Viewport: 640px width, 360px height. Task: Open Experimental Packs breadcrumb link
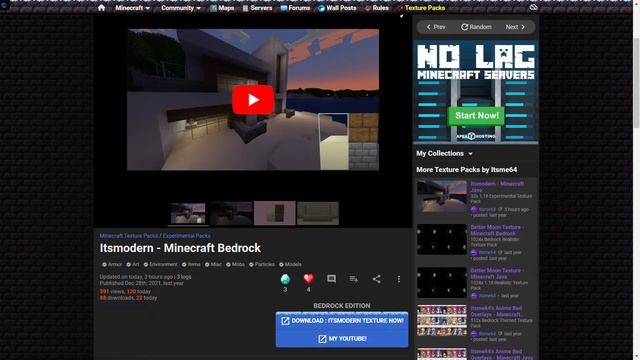(x=187, y=236)
